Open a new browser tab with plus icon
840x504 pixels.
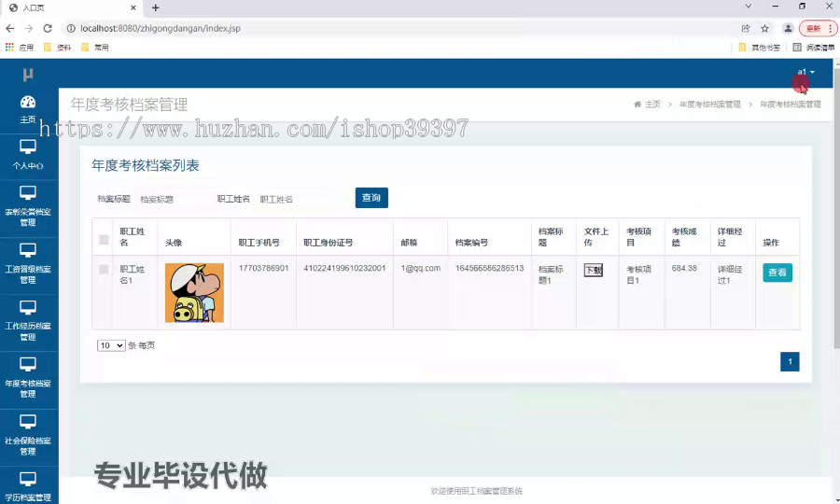(155, 7)
